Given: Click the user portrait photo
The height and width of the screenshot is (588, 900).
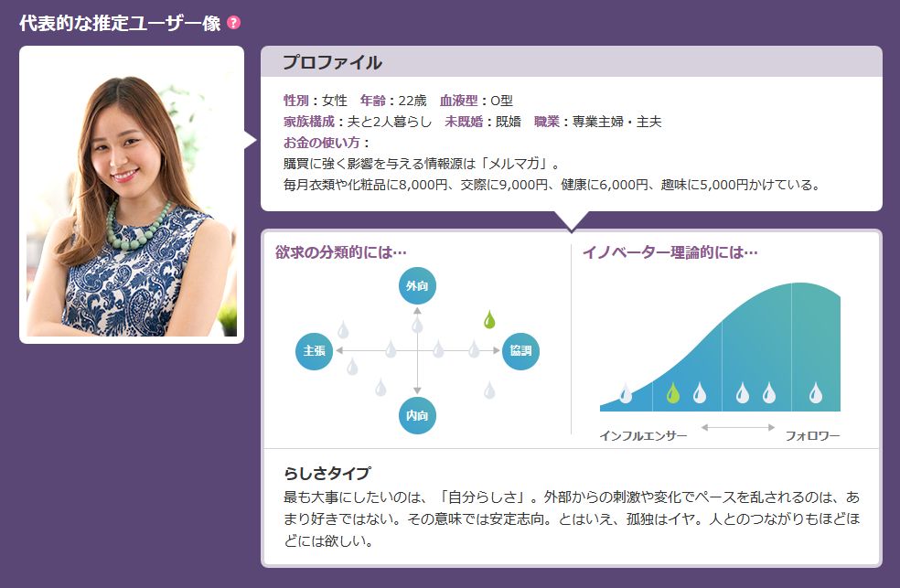Looking at the screenshot, I should pos(132,195).
